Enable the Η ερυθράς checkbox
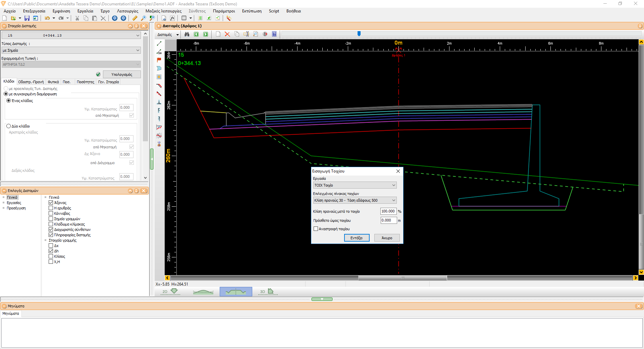 click(x=51, y=208)
